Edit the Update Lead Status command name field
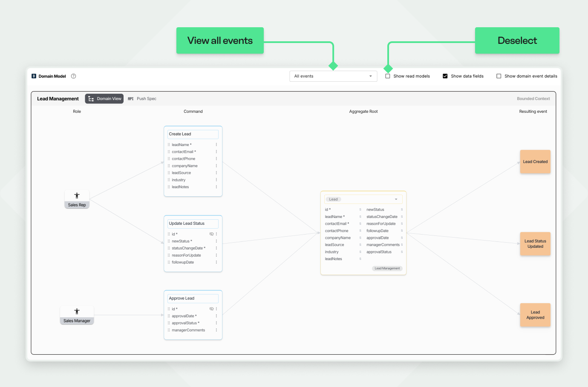 [x=193, y=224]
